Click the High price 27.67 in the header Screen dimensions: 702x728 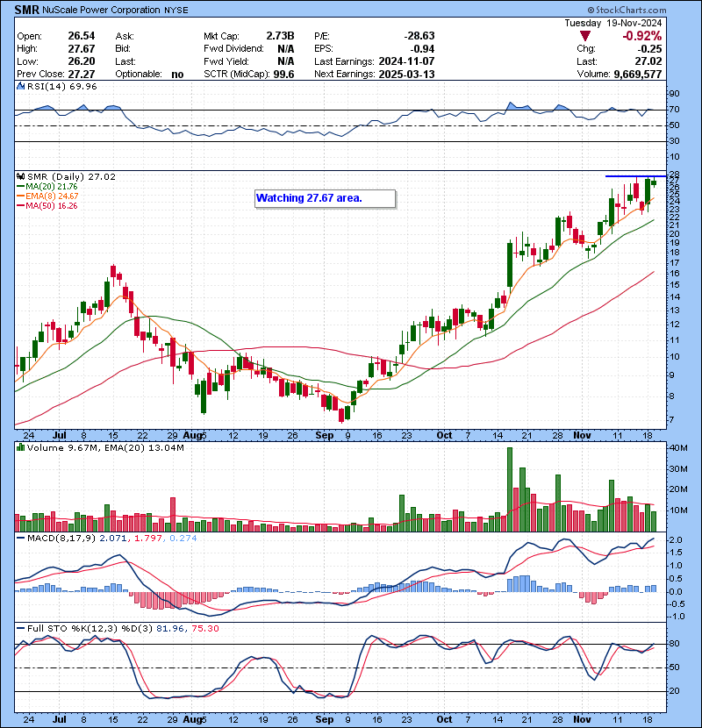pos(82,49)
